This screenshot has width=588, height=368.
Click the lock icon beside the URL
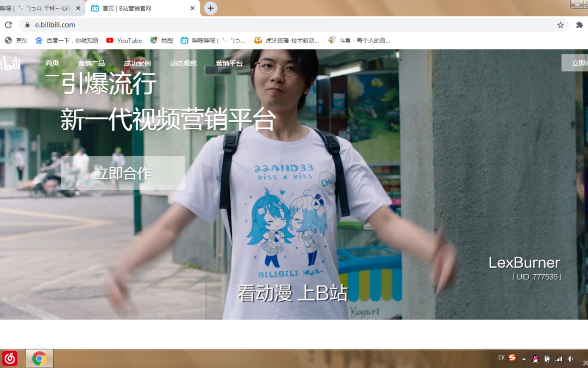(x=28, y=25)
